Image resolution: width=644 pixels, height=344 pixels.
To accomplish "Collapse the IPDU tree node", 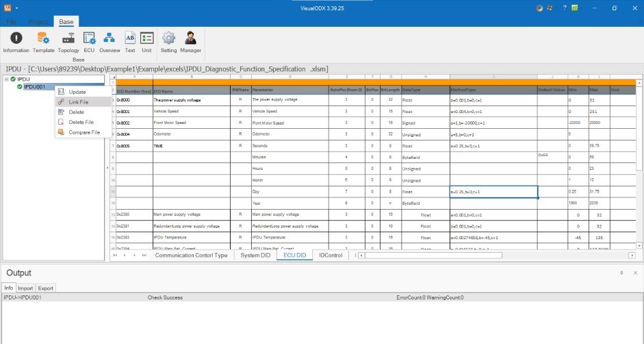I will pos(6,79).
